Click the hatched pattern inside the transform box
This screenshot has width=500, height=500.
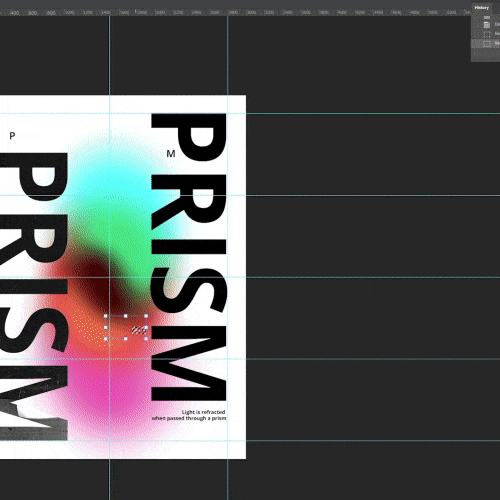(x=139, y=330)
